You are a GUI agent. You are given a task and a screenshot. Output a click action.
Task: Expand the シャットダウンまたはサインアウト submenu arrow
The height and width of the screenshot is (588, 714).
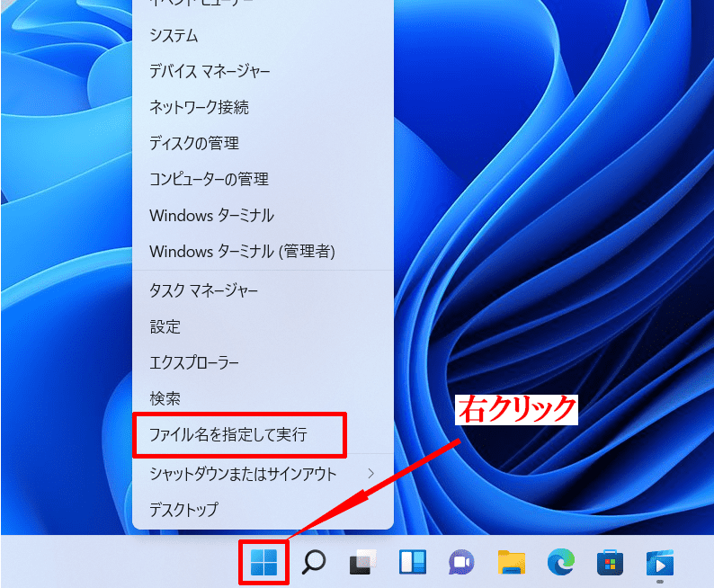pos(370,473)
